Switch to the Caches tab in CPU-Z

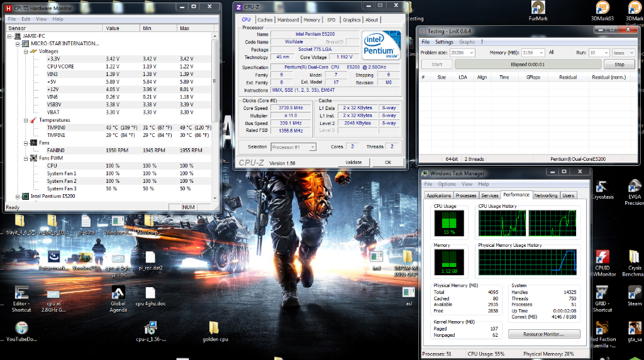tap(265, 20)
